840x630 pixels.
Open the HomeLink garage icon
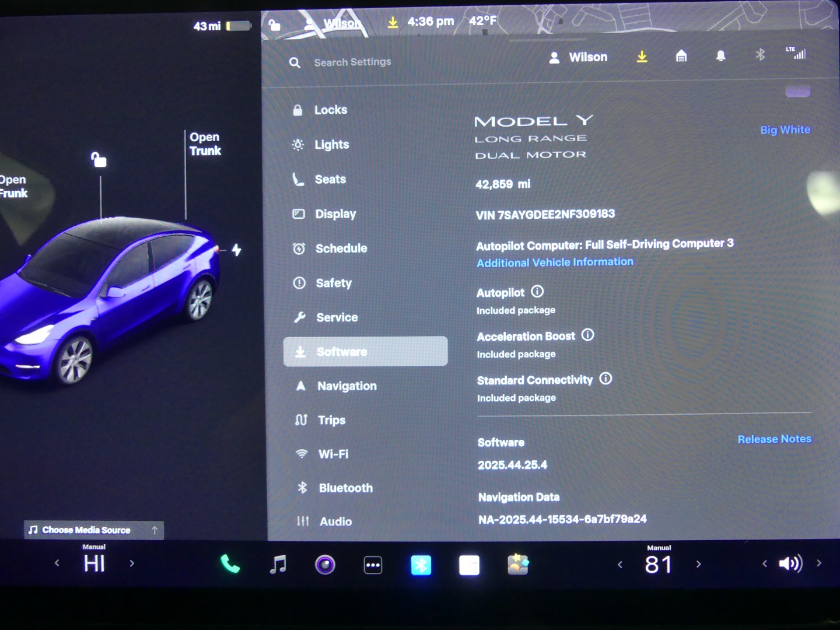coord(681,56)
